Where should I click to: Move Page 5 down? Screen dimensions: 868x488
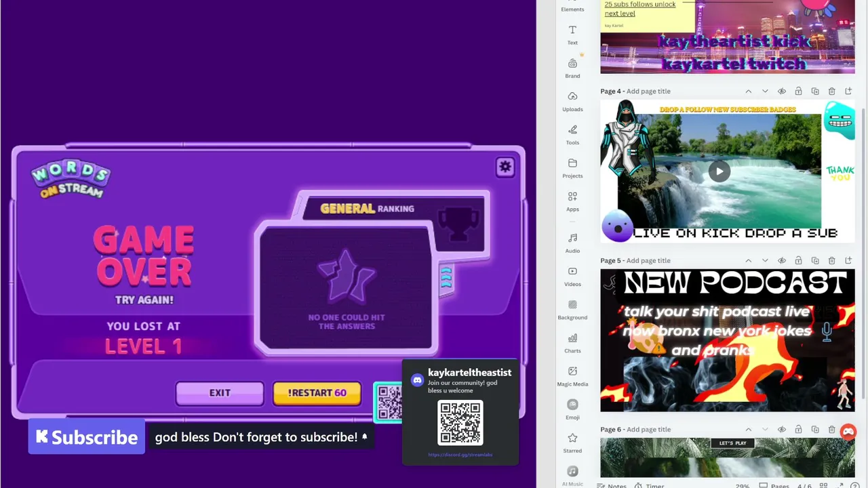(765, 261)
